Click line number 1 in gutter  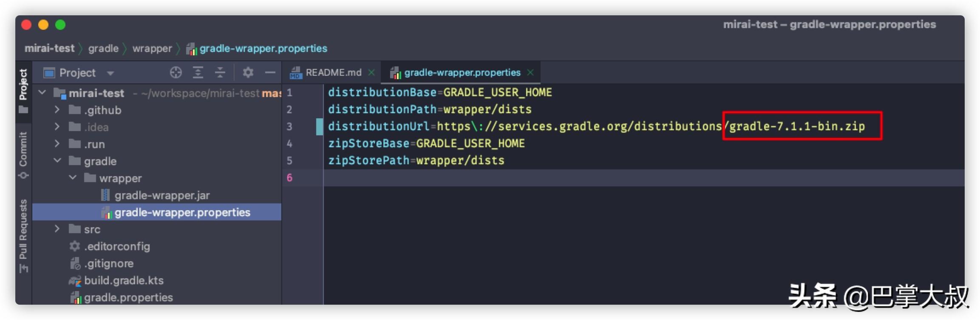[x=289, y=92]
